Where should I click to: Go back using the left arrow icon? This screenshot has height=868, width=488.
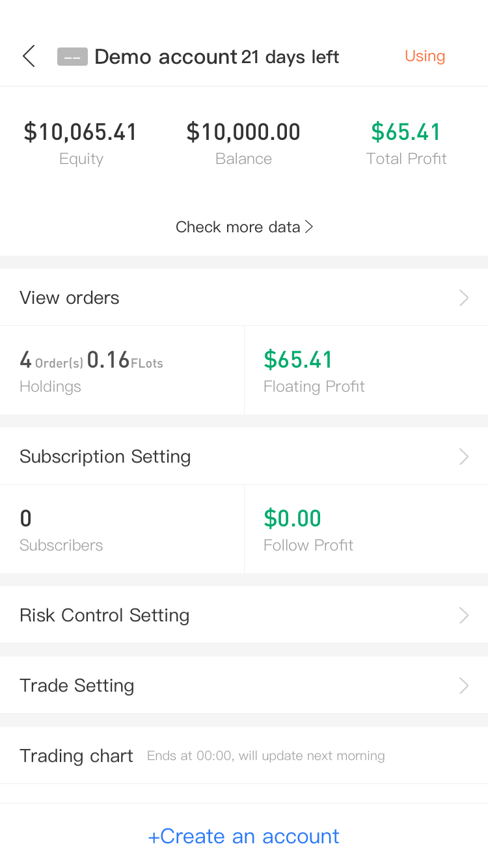point(29,57)
